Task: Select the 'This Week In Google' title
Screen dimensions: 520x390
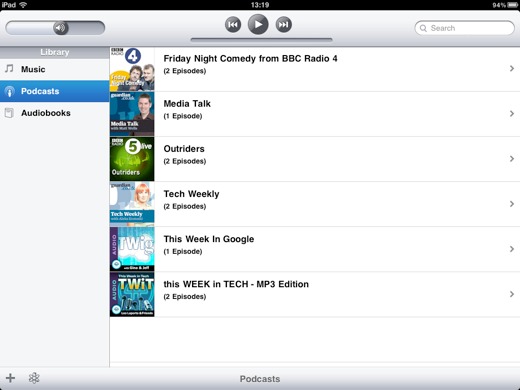Action: coord(209,239)
